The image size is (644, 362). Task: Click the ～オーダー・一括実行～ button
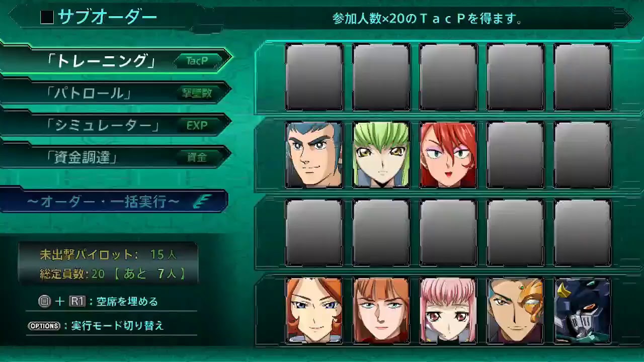[x=114, y=202]
